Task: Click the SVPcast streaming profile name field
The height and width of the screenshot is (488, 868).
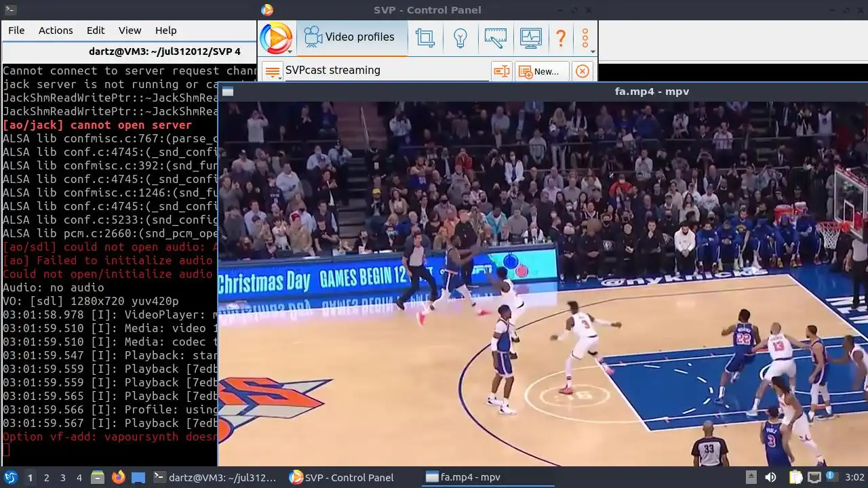Action: coord(386,70)
